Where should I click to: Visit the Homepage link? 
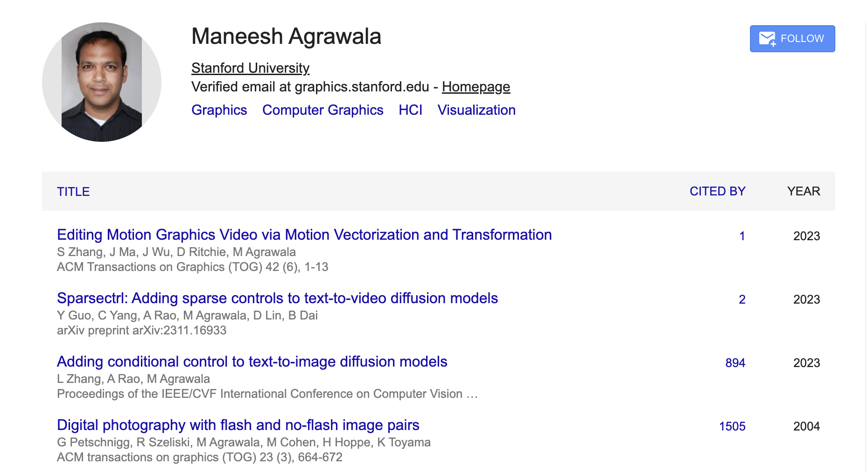pos(476,87)
